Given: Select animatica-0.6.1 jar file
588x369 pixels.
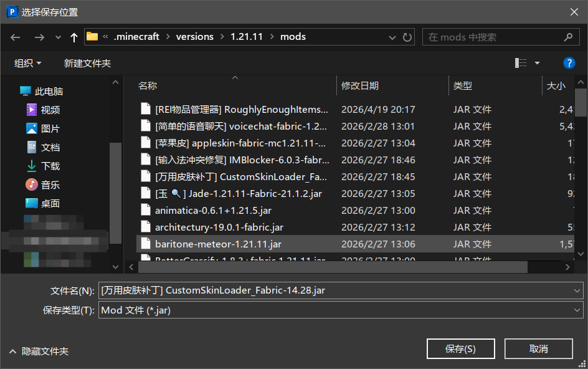Looking at the screenshot, I should [214, 211].
